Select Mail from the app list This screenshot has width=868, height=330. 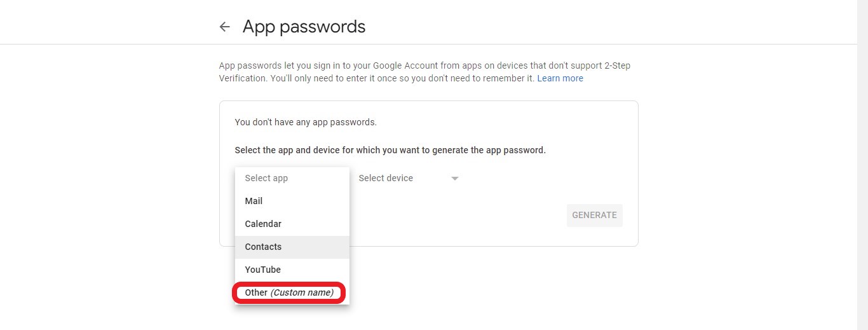(x=254, y=201)
